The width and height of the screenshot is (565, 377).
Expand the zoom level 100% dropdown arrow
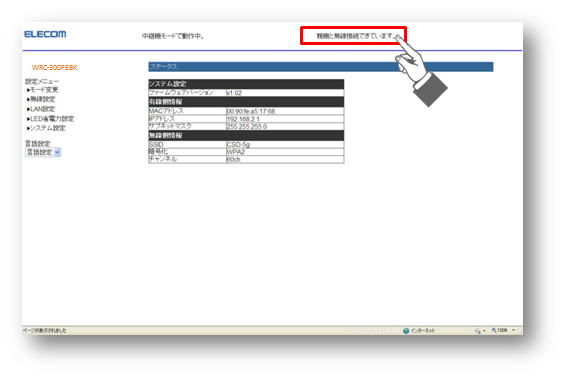(x=513, y=330)
